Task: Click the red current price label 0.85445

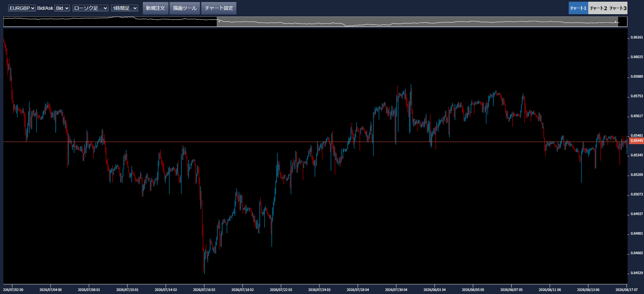Action: point(637,141)
